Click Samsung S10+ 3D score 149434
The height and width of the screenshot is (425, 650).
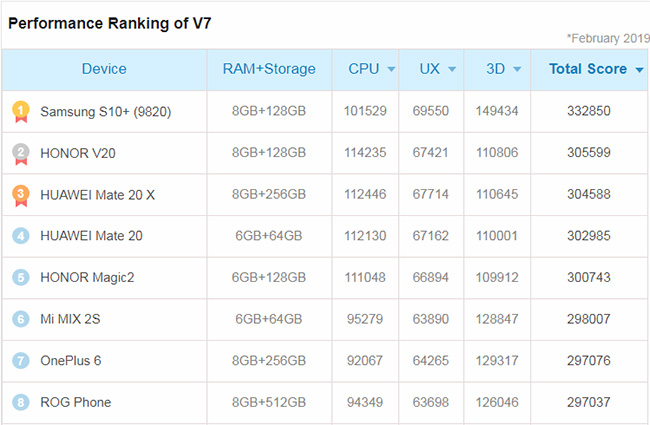coord(497,111)
